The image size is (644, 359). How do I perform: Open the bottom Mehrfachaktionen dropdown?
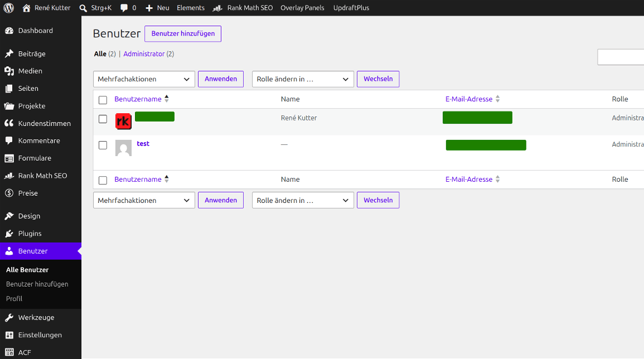pos(144,201)
